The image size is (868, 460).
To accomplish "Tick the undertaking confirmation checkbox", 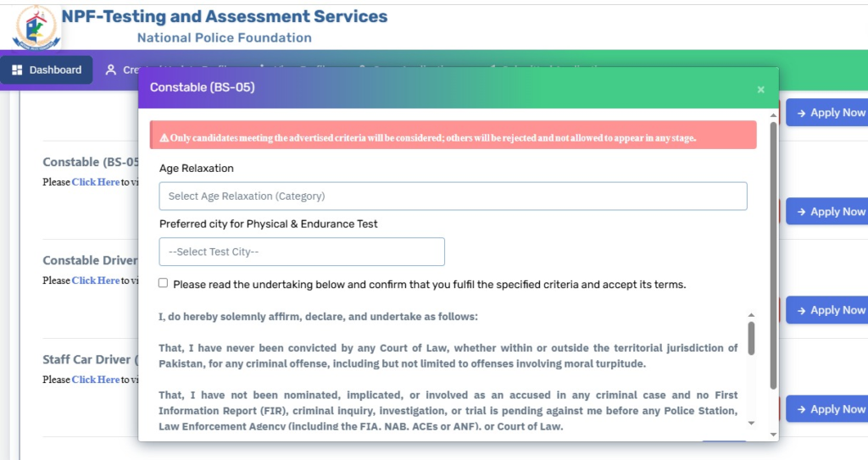I will [164, 283].
